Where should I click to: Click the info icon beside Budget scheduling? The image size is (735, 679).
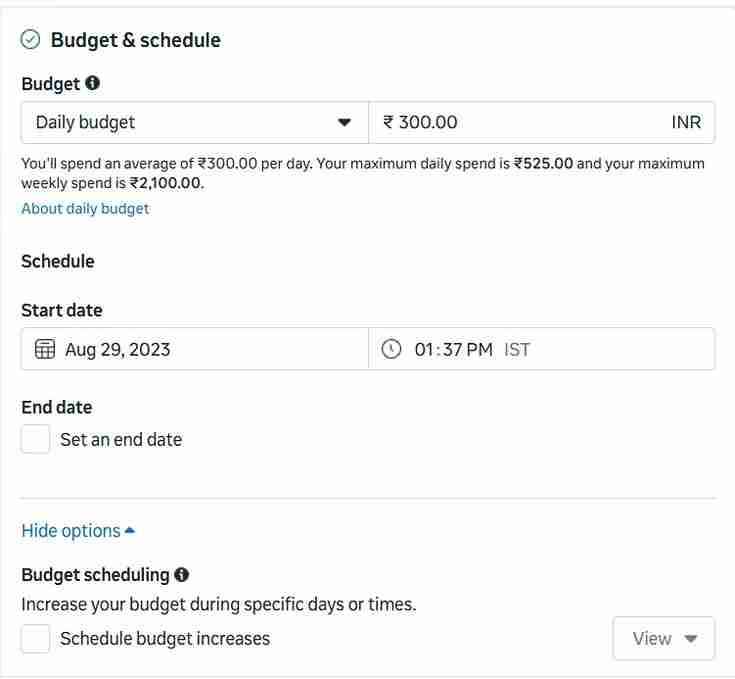(181, 575)
